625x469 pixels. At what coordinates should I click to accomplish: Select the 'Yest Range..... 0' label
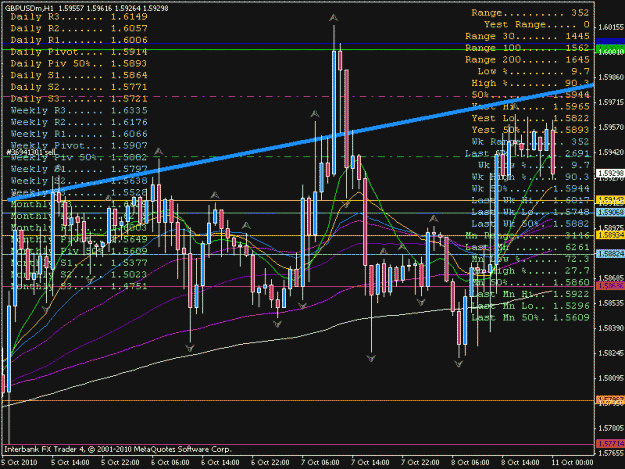tap(537, 24)
